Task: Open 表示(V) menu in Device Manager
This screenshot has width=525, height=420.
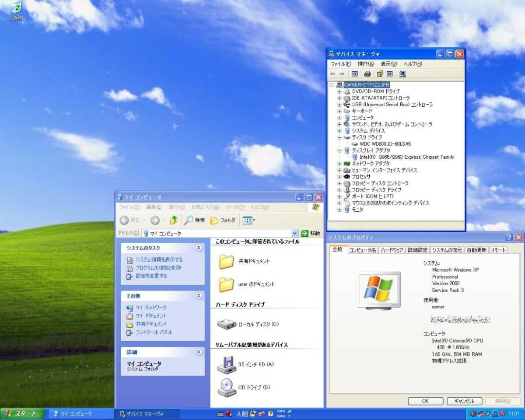Action: (x=388, y=64)
